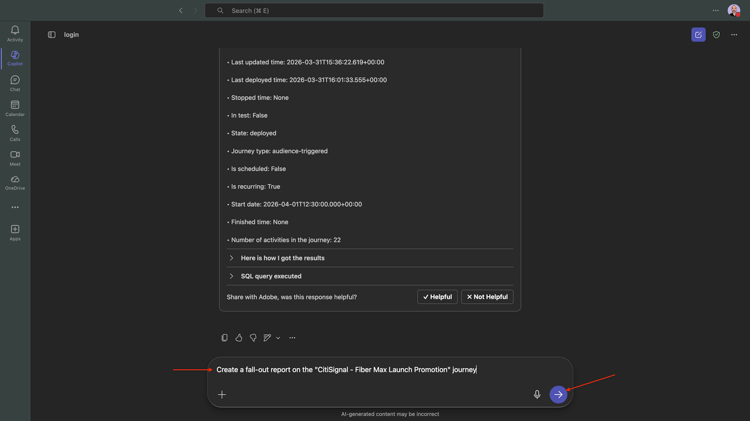Click 'Is recurring: True' line
Screen dimensions: 750x421
pyautogui.click(x=254, y=187)
